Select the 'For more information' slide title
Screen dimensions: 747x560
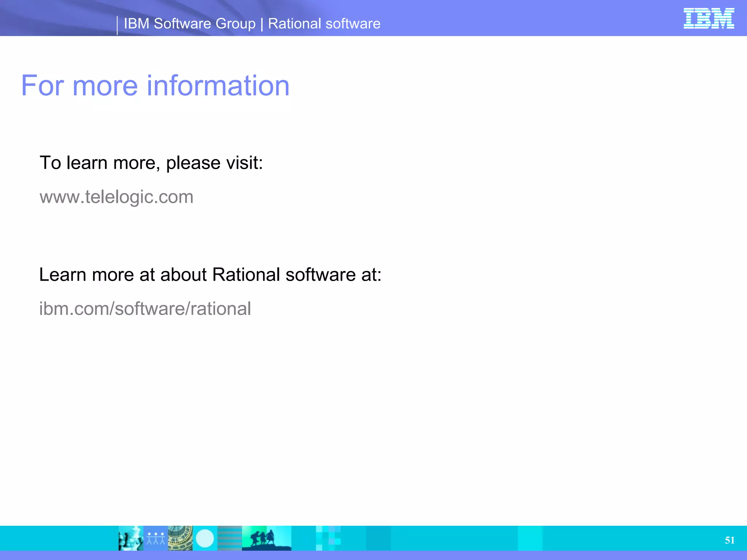(x=155, y=85)
